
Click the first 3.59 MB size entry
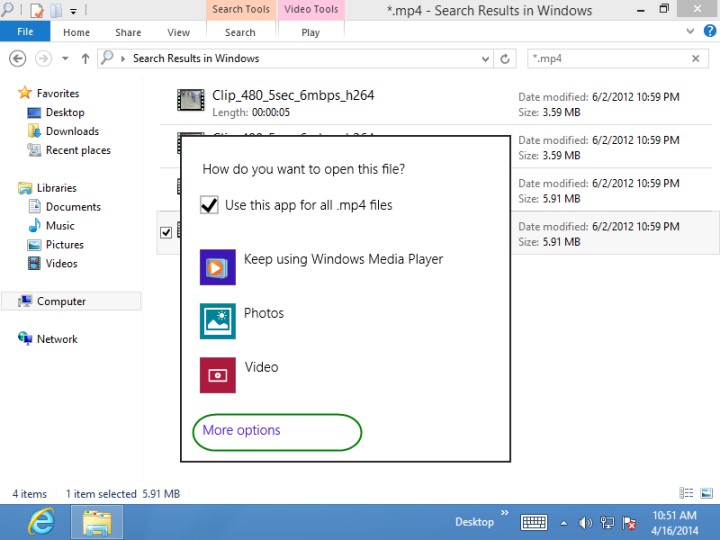[561, 112]
